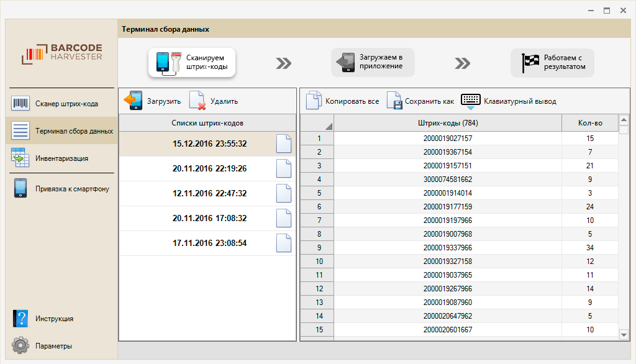The width and height of the screenshot is (636, 364).
Task: Click the table select-all corner cell
Action: pos(317,122)
